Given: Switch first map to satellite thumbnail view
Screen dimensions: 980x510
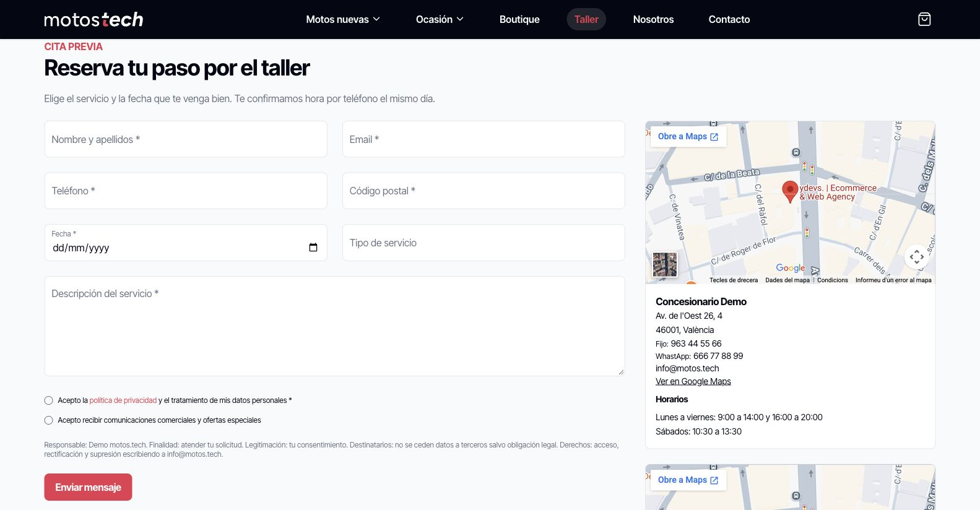Looking at the screenshot, I should point(665,264).
